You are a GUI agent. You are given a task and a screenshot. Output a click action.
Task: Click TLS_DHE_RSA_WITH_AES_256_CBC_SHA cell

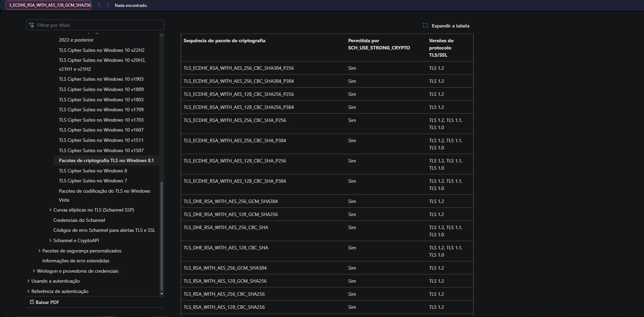coord(226,227)
